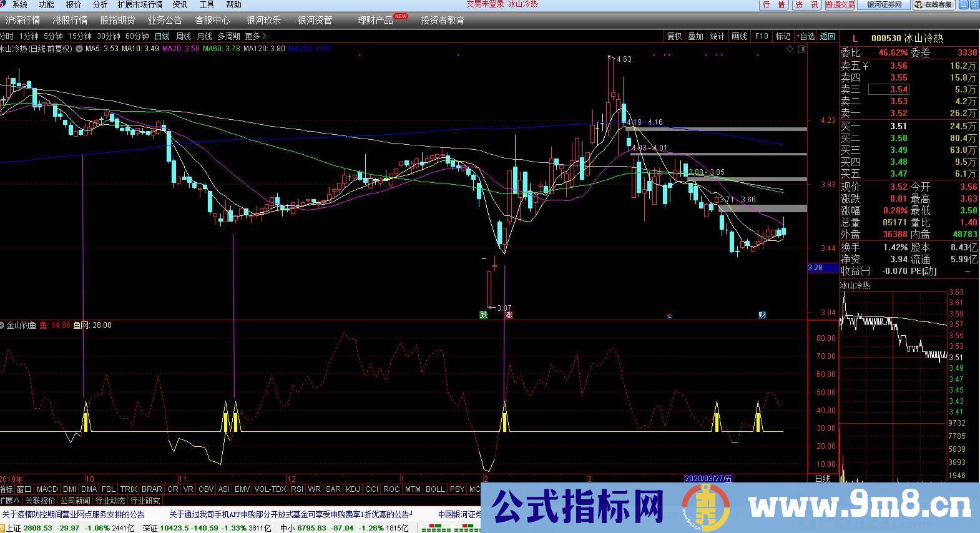Click the red 涨 marker on the chart
980x533 pixels.
[509, 315]
